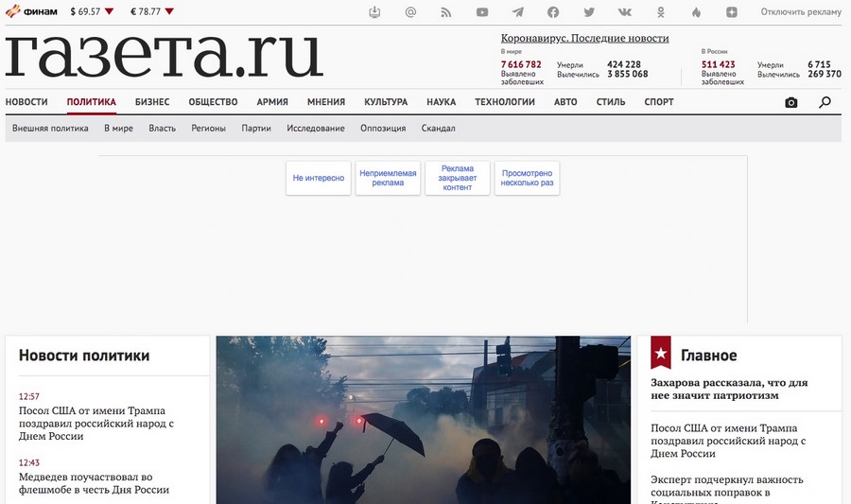Viewport: 851px width, 504px height.
Task: Open the photo camera icon in navigation
Action: click(791, 102)
